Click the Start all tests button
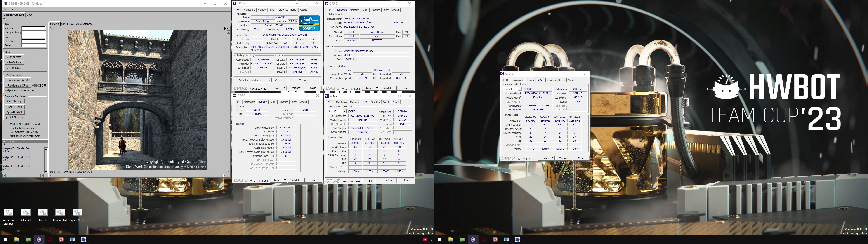Screen dimensions: 868x244 tap(14, 57)
